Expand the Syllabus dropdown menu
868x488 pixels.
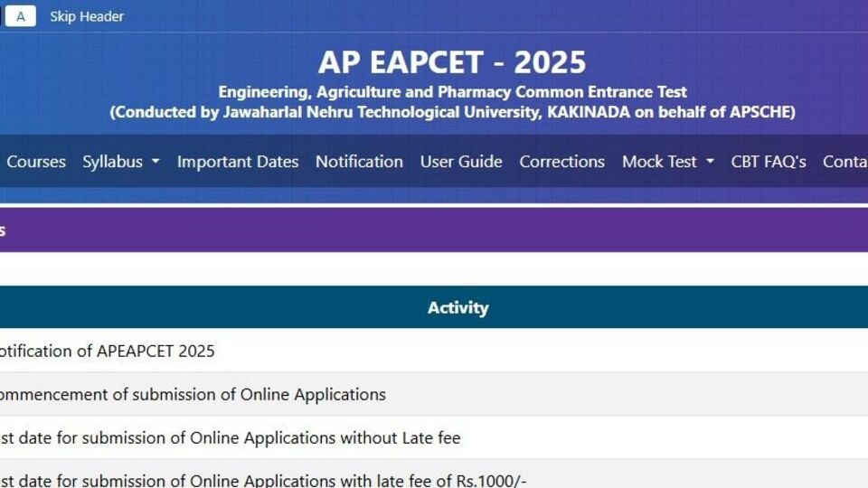(121, 162)
